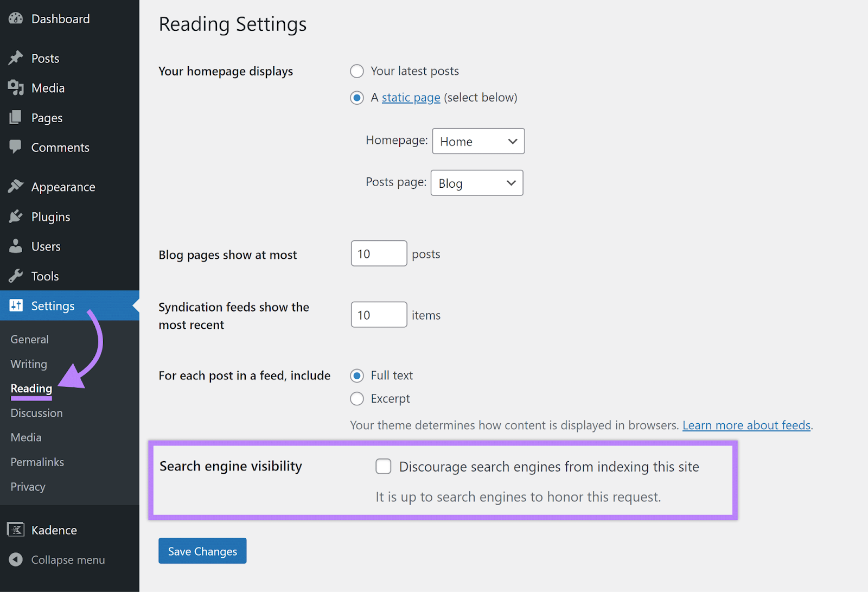
Task: Click the static page link
Action: pos(410,97)
